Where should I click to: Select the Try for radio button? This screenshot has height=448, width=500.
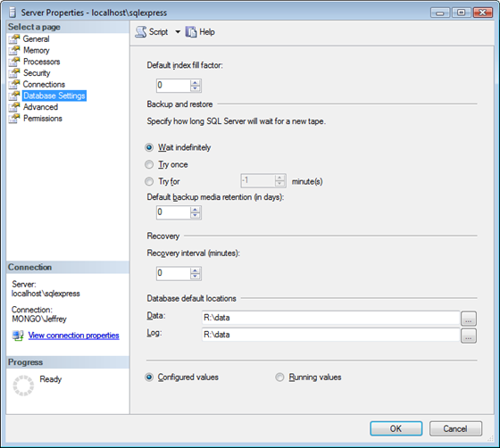click(x=149, y=181)
